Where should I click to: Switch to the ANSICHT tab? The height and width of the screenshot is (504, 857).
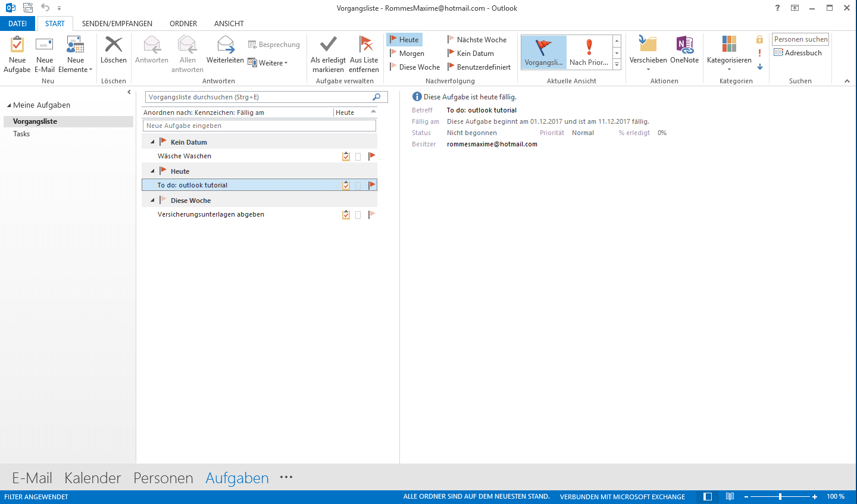(x=229, y=23)
